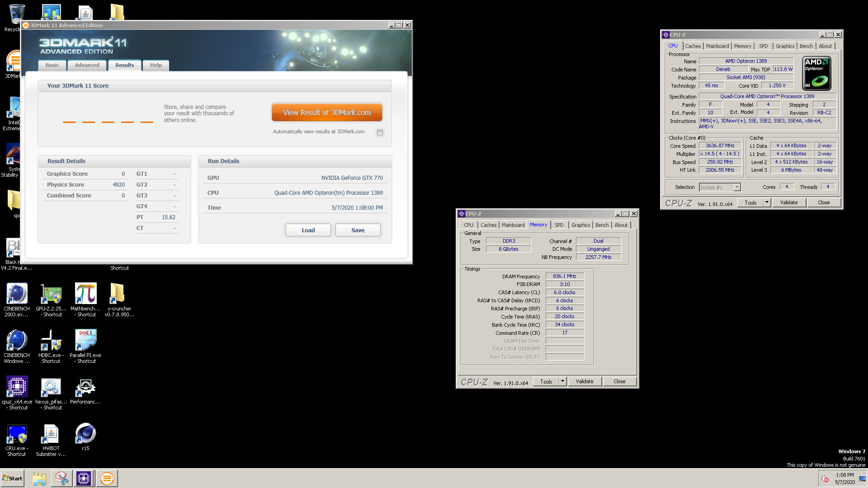Click the NVIDIA GeForce GTX 770 GPU text
This screenshot has width=868, height=488.
[352, 178]
